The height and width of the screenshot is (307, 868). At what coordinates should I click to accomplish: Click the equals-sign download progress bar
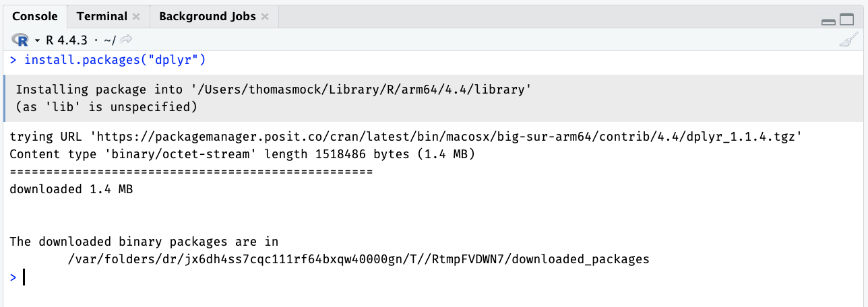[x=191, y=172]
